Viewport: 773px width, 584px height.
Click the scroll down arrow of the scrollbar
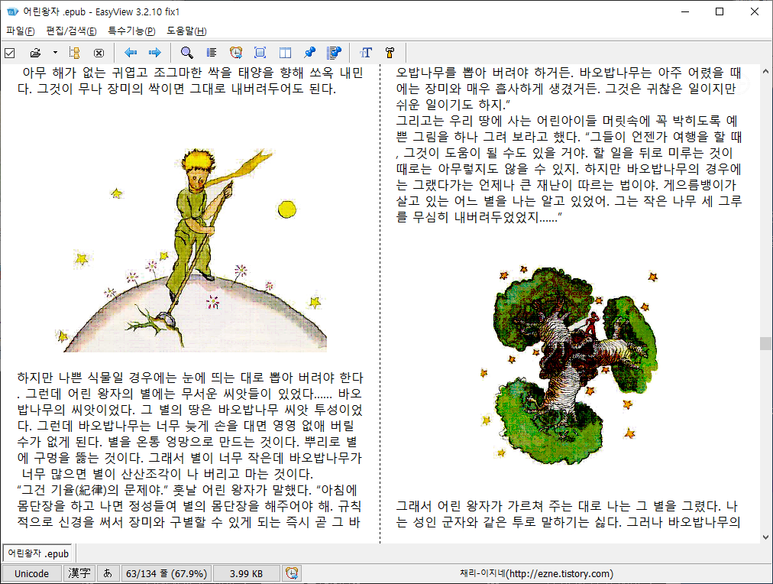point(766,537)
